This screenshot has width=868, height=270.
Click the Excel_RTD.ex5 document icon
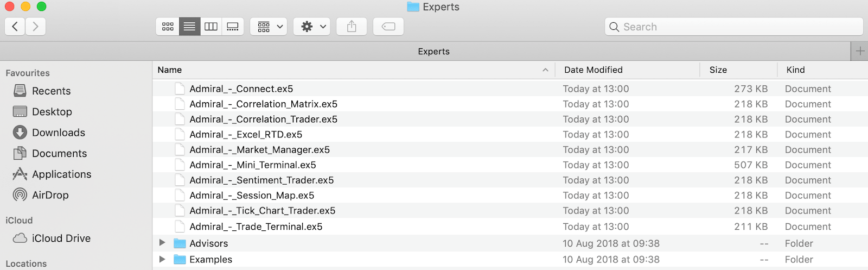click(180, 134)
